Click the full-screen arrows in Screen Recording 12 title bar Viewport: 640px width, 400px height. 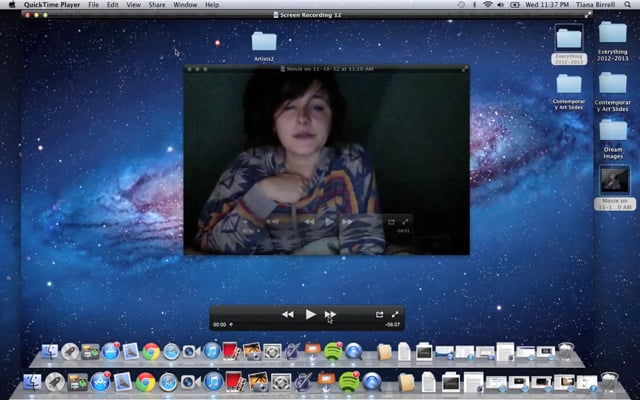pyautogui.click(x=588, y=15)
